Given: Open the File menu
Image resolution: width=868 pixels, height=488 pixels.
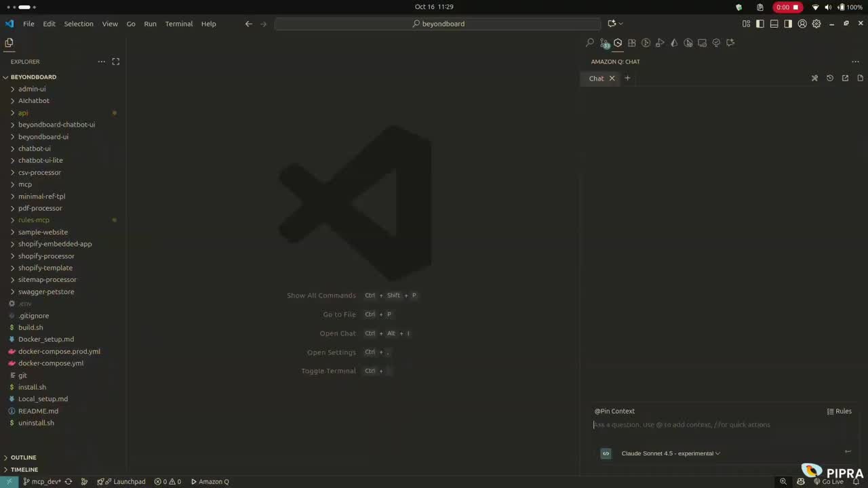Looking at the screenshot, I should (28, 24).
